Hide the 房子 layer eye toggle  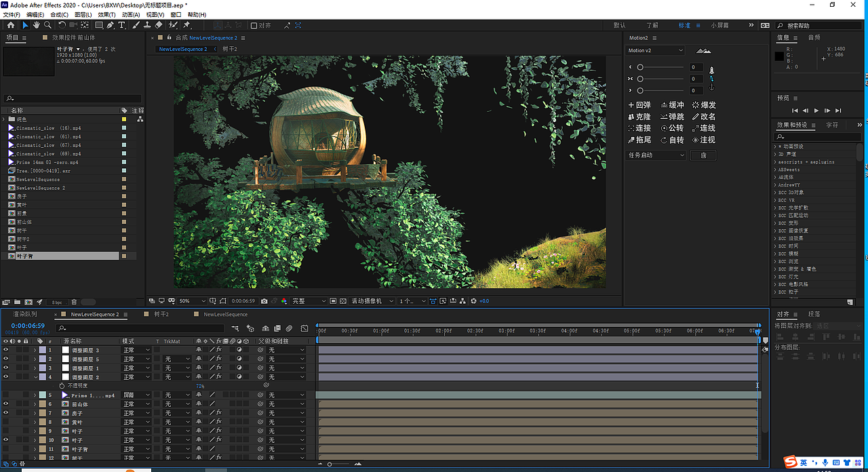6,413
